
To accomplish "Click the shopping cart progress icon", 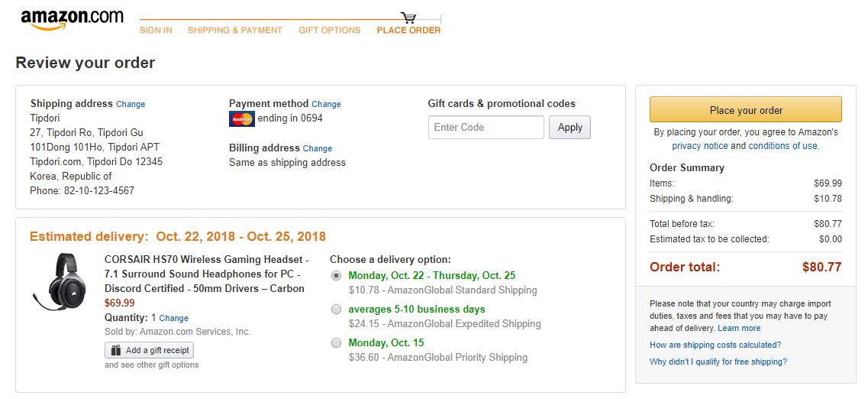I will pyautogui.click(x=408, y=17).
